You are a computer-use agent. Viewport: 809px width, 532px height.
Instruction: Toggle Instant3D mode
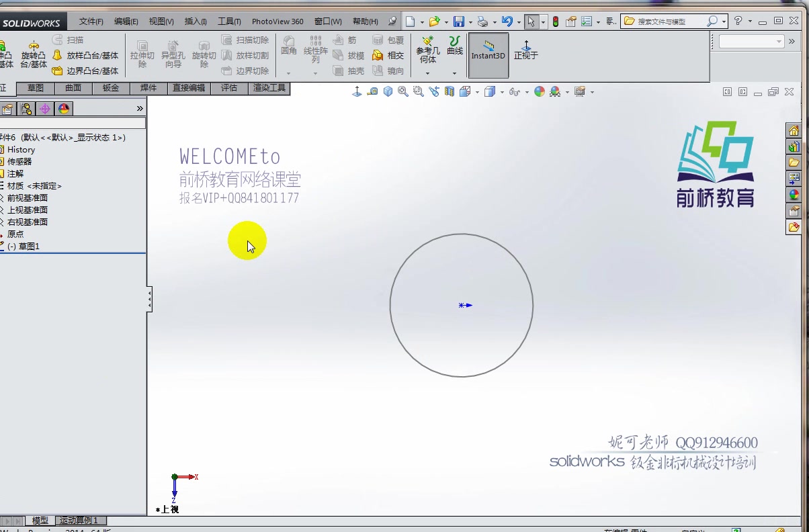click(488, 55)
